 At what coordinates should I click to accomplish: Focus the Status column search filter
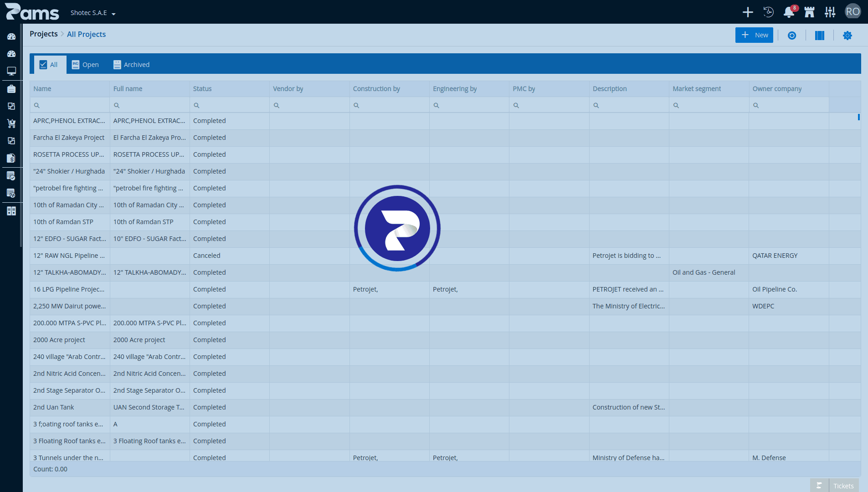(x=230, y=105)
